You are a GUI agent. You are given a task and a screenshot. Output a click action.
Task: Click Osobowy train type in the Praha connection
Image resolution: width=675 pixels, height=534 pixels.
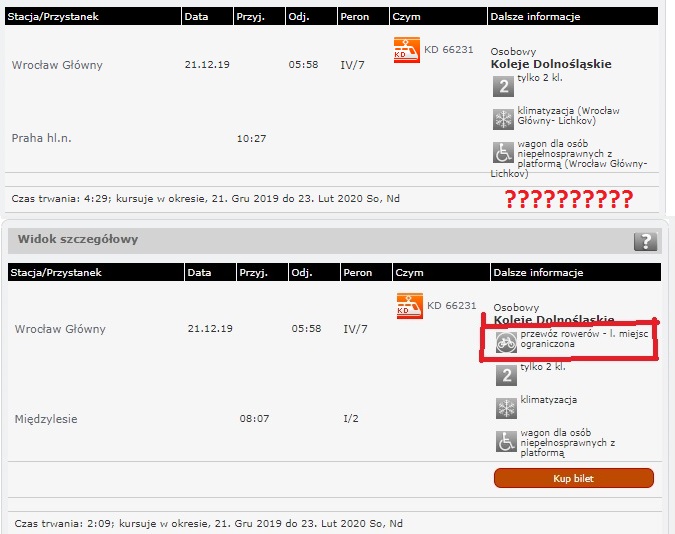click(513, 52)
